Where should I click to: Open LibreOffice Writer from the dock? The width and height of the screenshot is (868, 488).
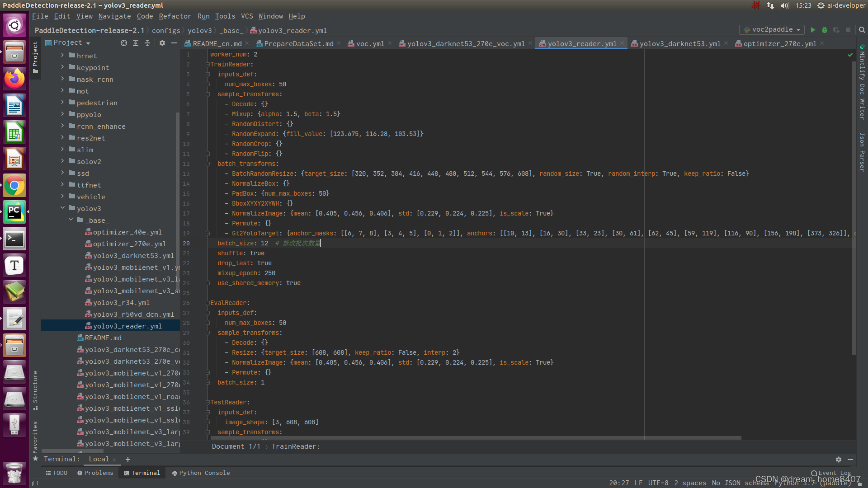(14, 105)
